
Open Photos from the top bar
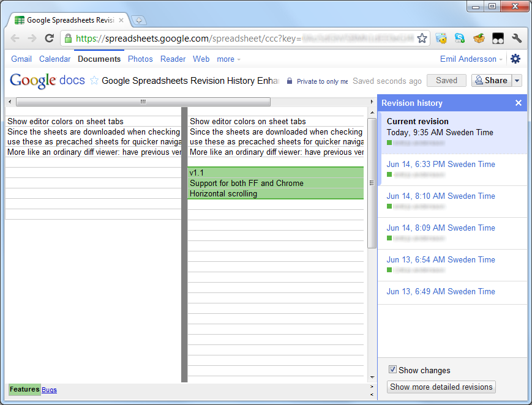tap(140, 59)
